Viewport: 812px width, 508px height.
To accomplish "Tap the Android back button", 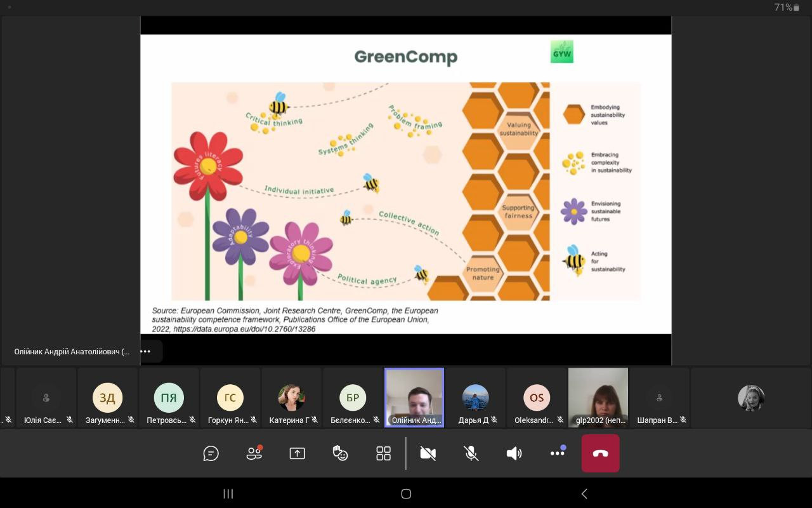I will click(x=584, y=493).
